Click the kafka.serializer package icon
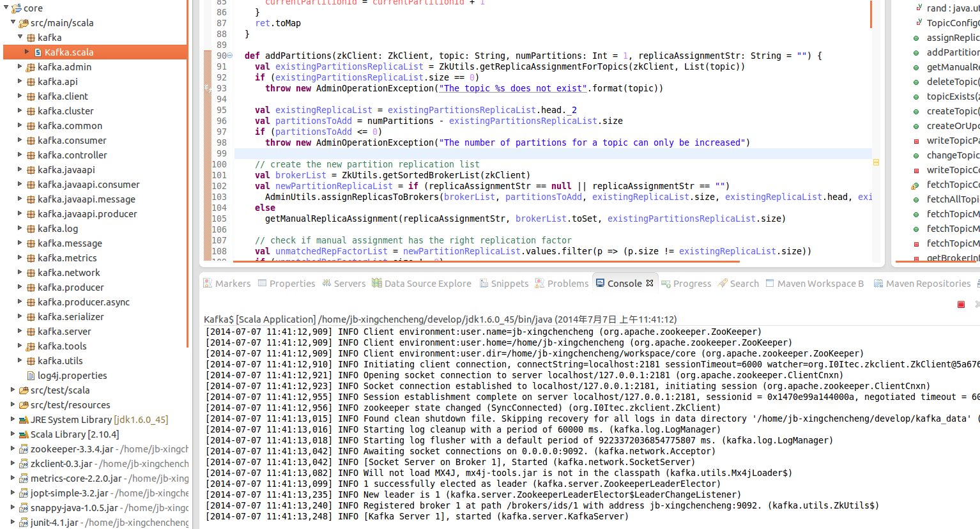980x529 pixels. coord(31,316)
